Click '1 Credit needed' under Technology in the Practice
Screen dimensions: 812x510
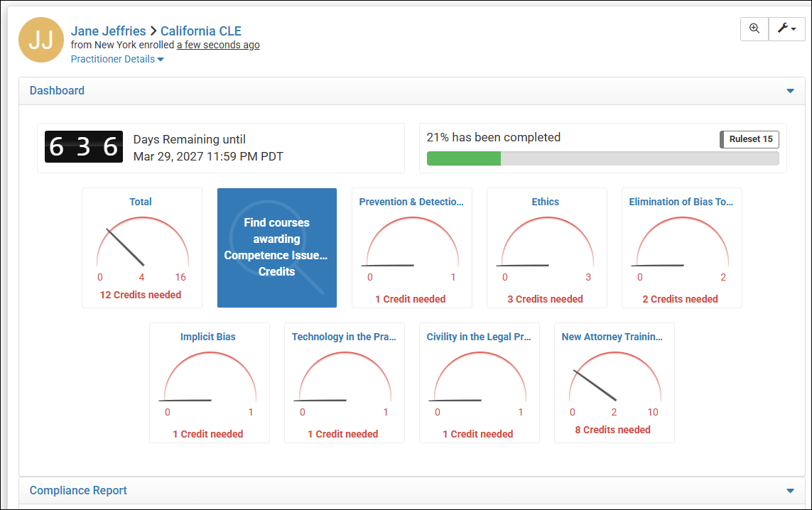pos(343,435)
